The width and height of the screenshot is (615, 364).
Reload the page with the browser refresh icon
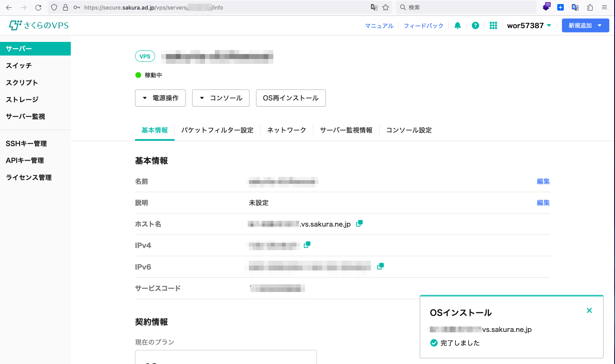[38, 7]
